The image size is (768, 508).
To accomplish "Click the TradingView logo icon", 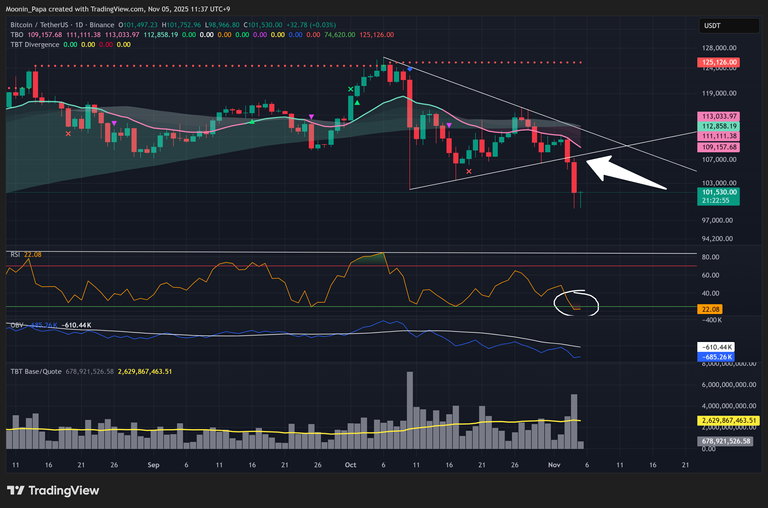I will [x=17, y=489].
